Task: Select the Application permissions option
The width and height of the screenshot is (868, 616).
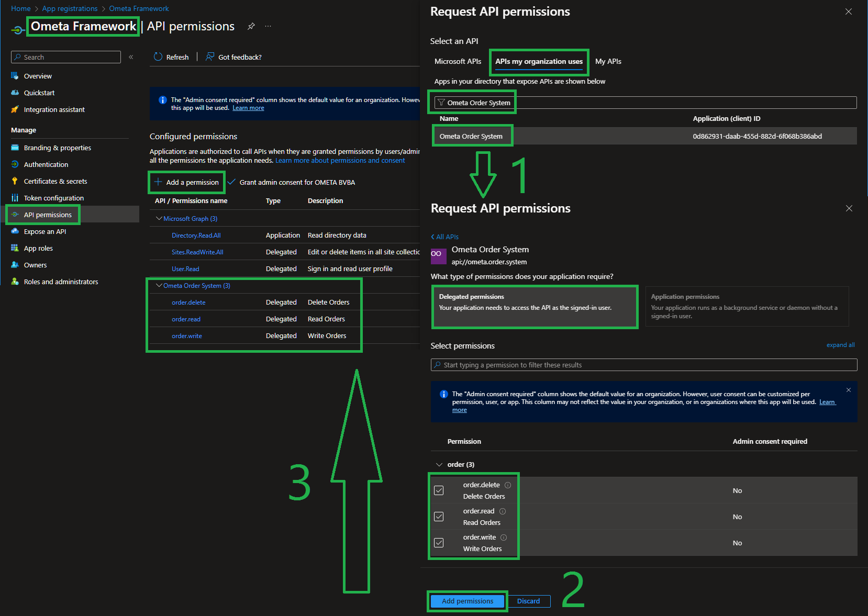Action: pos(747,307)
